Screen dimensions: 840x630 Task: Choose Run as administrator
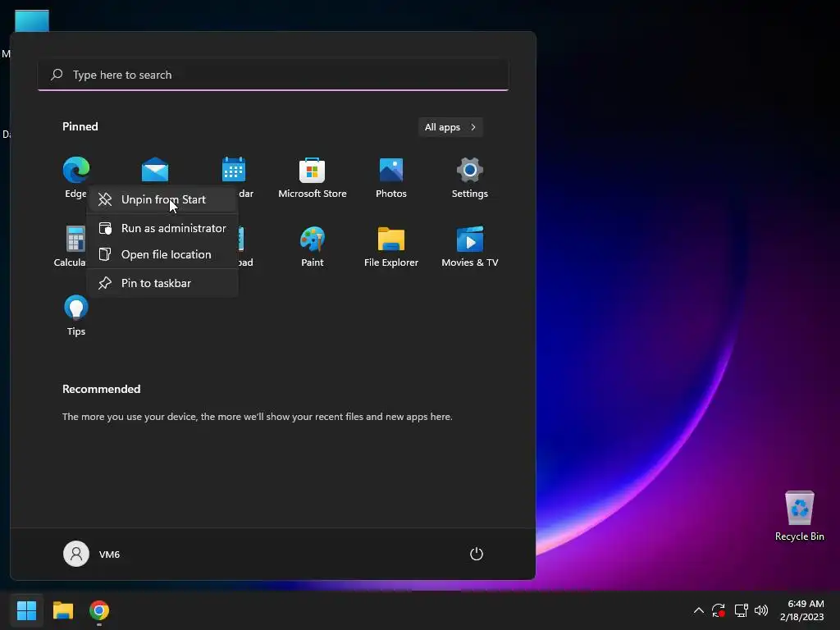162,228
